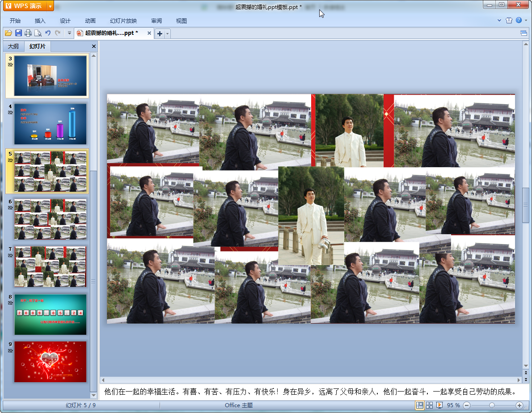Select slide 8 date thumbnail
Viewport: 532px width, 413px height.
tap(50, 314)
